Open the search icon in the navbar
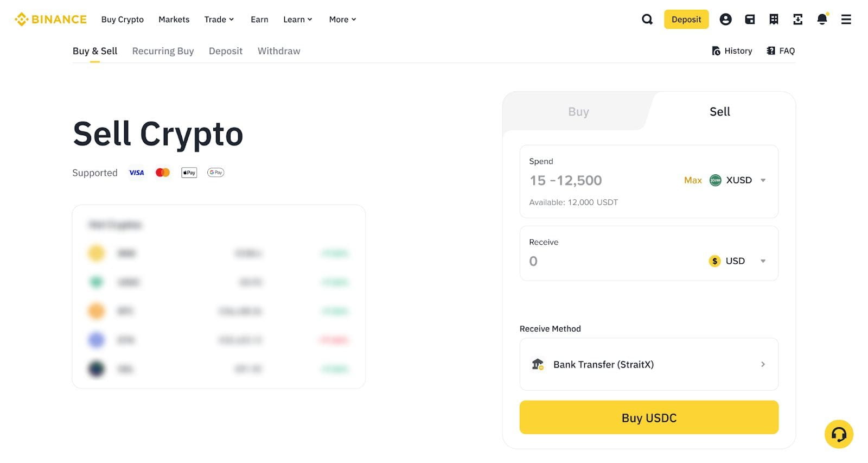The image size is (868, 463). coord(647,19)
